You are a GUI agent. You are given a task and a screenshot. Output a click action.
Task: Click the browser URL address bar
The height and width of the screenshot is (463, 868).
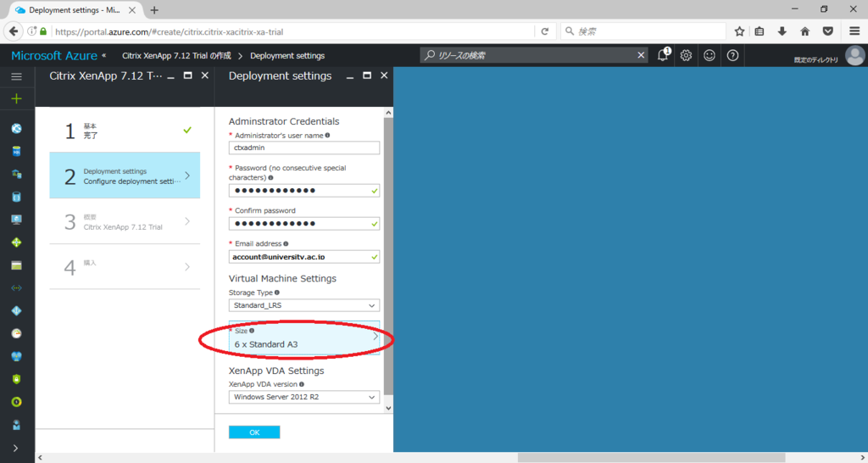(x=293, y=31)
